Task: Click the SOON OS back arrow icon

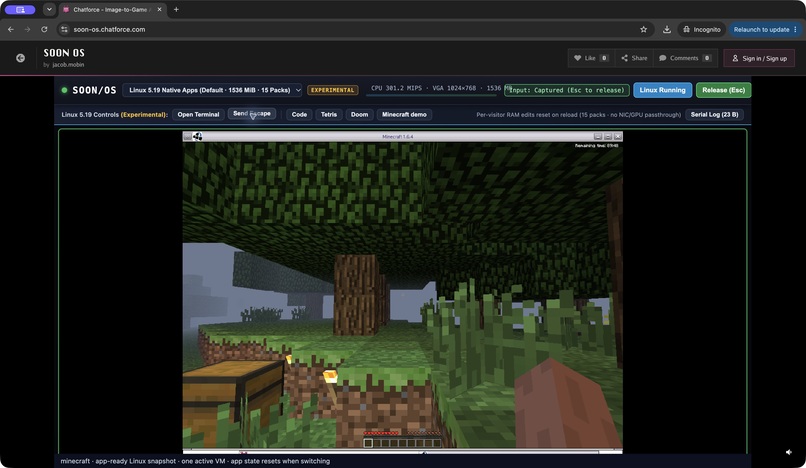Action: click(x=21, y=58)
